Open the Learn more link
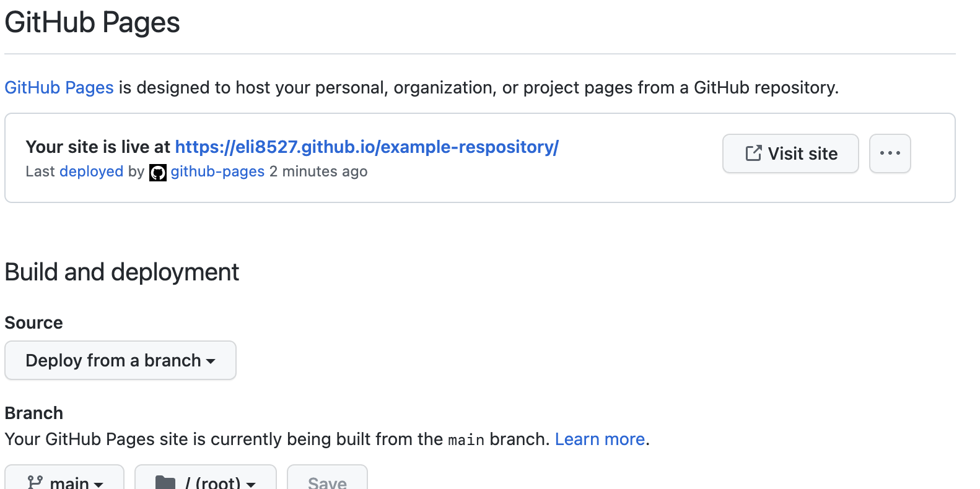Screen dimensions: 980x489 [x=600, y=439]
